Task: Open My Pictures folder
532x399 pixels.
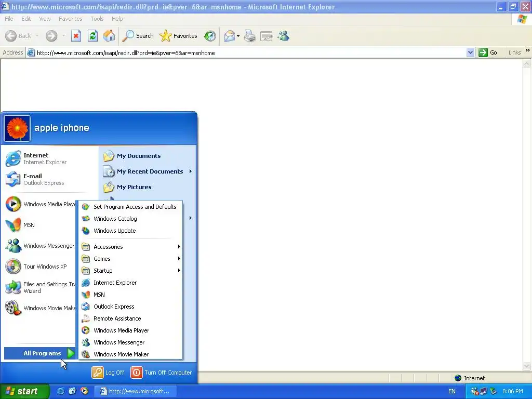Action: tap(148, 187)
